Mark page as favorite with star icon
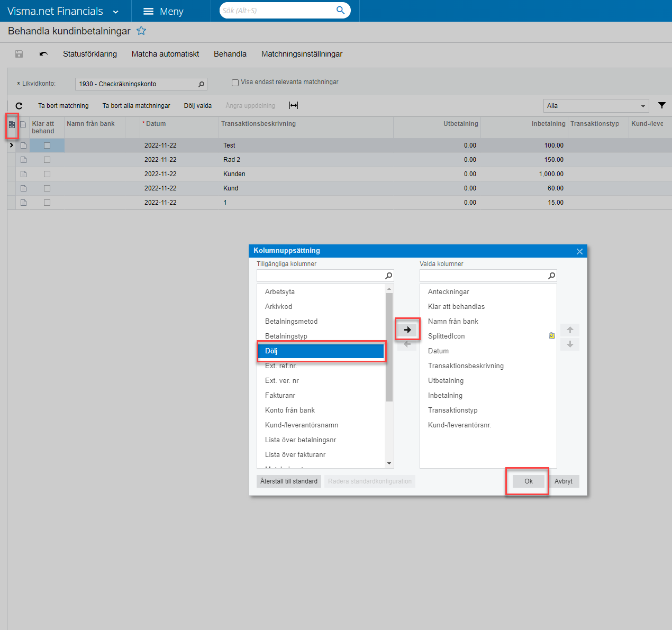Screen dimensions: 672x630 141,31
